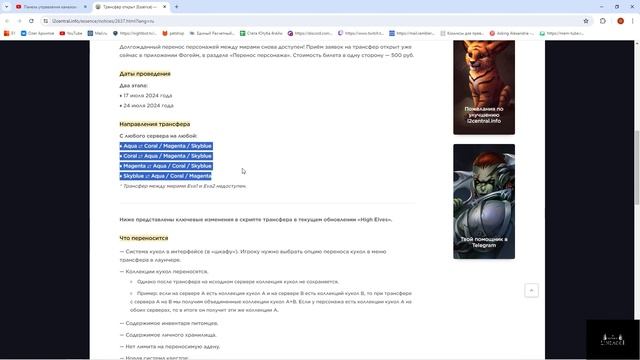Switch to the YouTube channel panel tab
This screenshot has height=360, width=640.
click(50, 7)
